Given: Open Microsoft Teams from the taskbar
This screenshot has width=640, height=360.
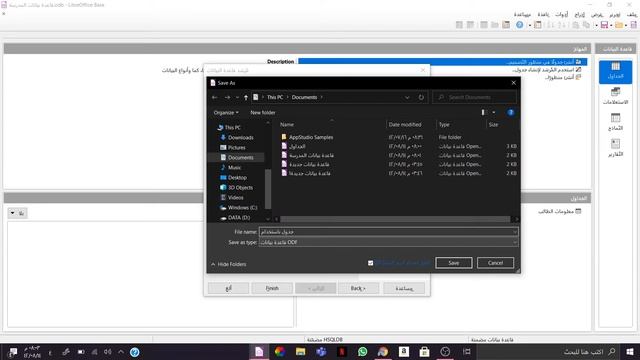Looking at the screenshot, I should coord(321,351).
